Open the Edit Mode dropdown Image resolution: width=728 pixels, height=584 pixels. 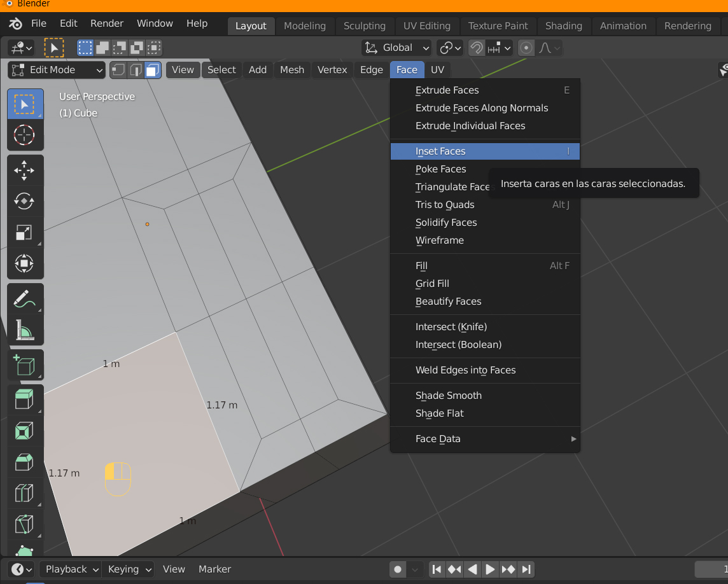click(57, 70)
